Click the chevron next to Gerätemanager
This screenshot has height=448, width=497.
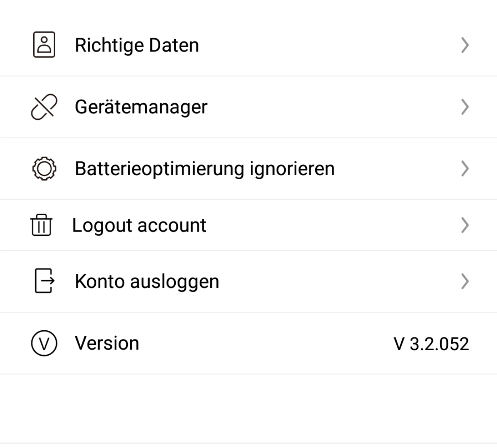(x=465, y=107)
